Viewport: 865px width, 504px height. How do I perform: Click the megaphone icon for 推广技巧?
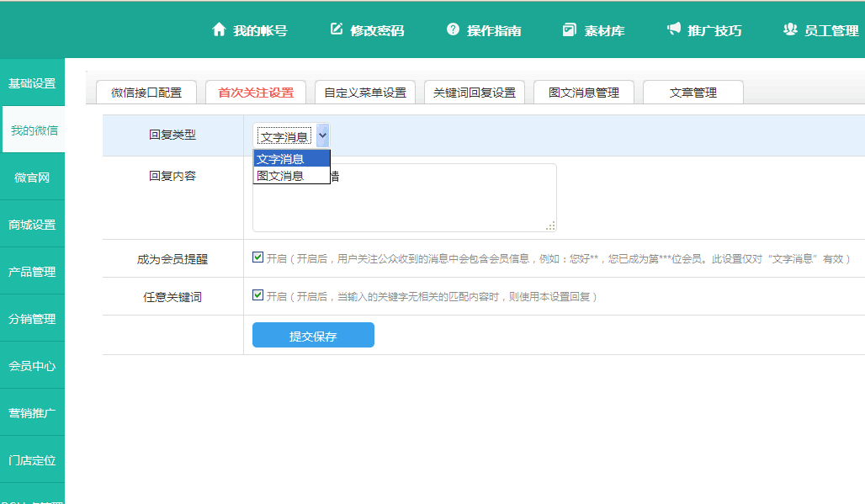[x=673, y=29]
